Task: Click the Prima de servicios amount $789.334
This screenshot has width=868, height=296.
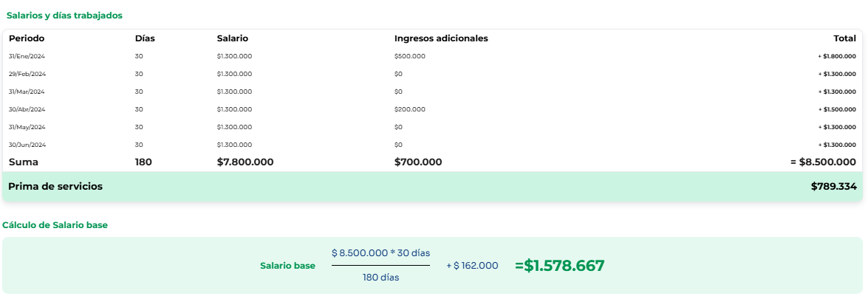Action: point(834,187)
